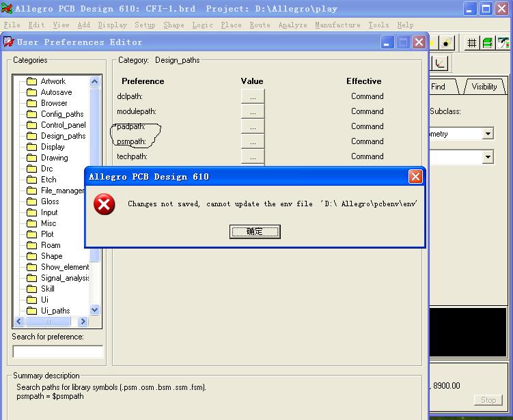Click the red X error icon in dialog

pyautogui.click(x=104, y=204)
